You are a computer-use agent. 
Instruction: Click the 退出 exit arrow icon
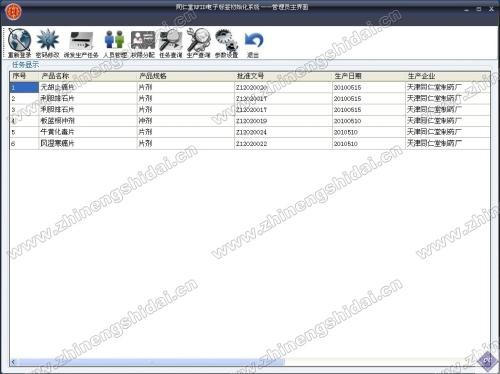[253, 43]
